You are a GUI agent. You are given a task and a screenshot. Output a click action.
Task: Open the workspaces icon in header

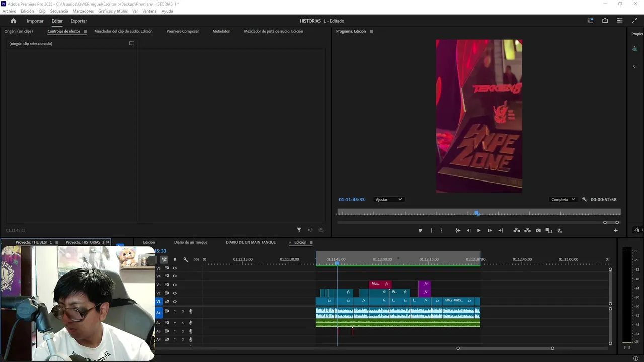pos(590,21)
